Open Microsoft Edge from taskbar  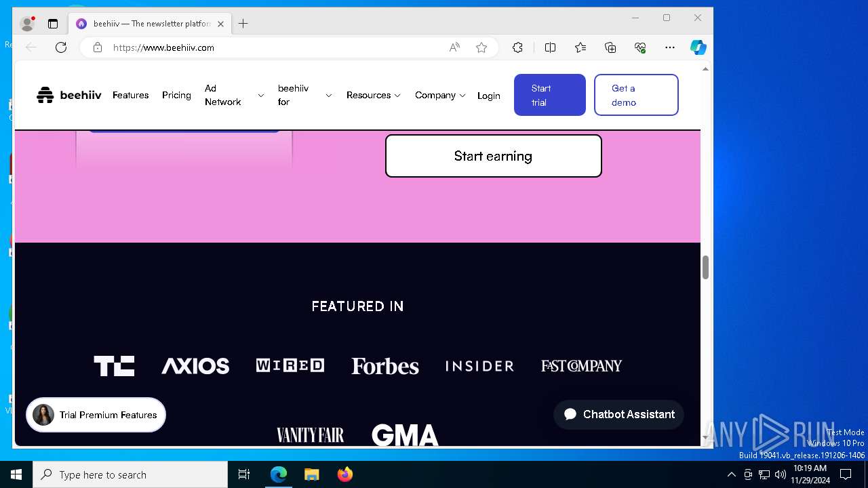point(279,474)
